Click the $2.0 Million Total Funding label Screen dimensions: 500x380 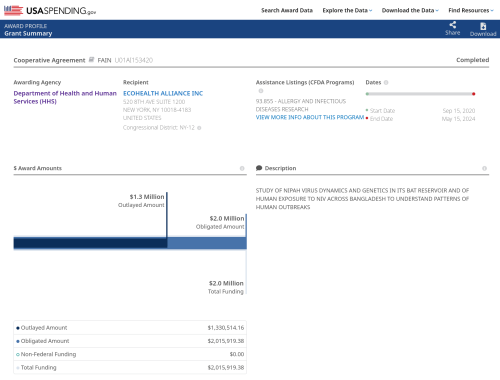point(226,287)
